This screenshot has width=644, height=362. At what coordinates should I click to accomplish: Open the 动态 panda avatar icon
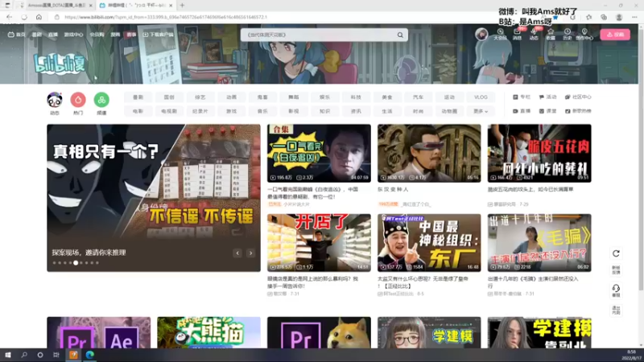[x=55, y=100]
